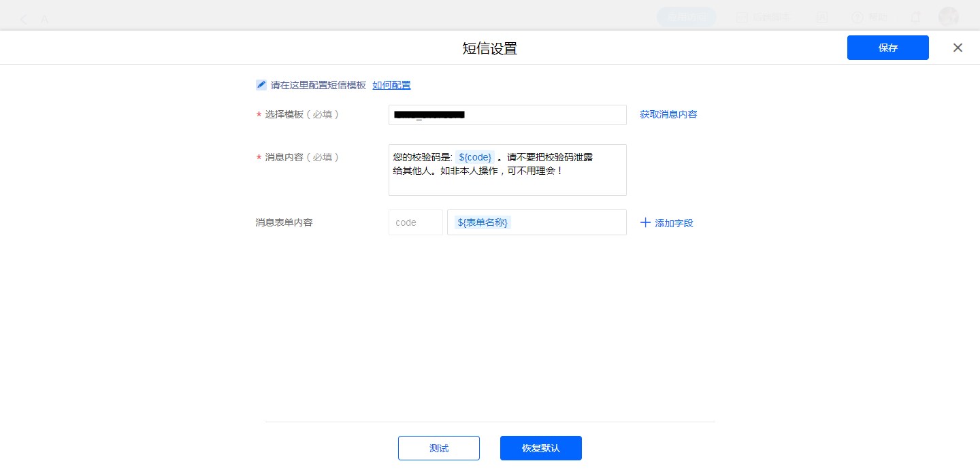
Task: Click inside the 消息内容 text area
Action: click(x=507, y=182)
